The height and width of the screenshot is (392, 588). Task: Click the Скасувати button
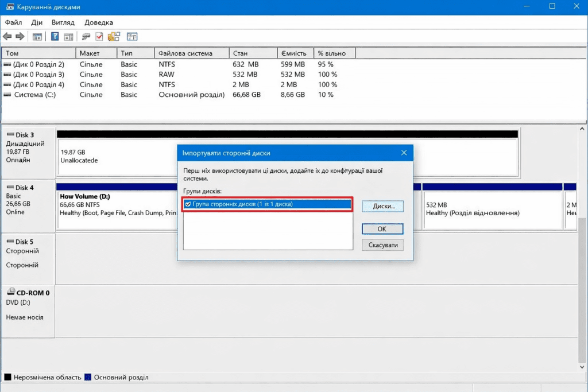[x=382, y=245]
